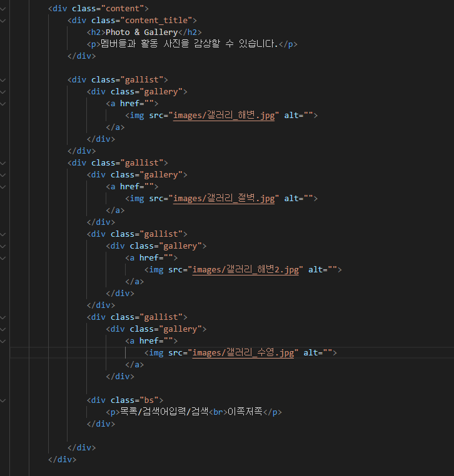Click the opening h2 tag
The height and width of the screenshot is (476, 454).
click(96, 32)
